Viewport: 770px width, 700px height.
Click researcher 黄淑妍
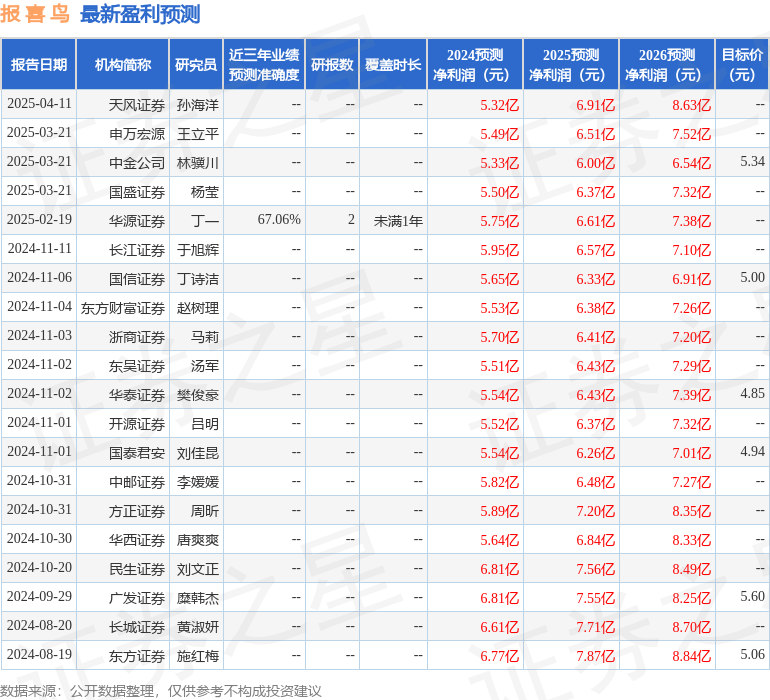point(197,627)
